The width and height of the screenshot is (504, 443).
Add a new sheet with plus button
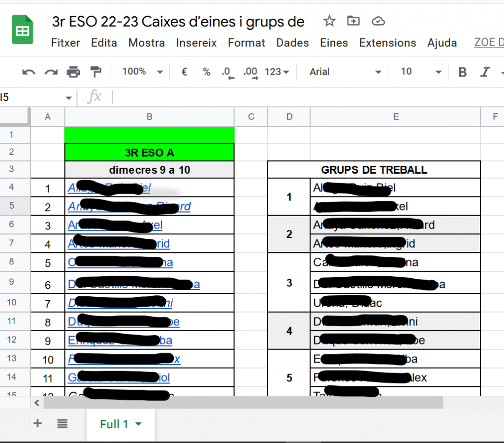pyautogui.click(x=37, y=423)
